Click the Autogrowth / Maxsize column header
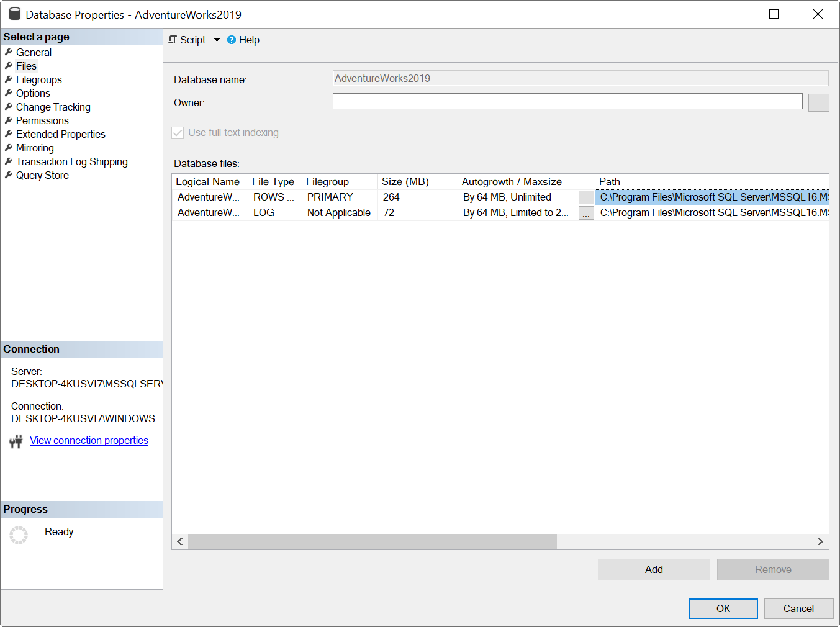This screenshot has height=627, width=840. pyautogui.click(x=526, y=181)
